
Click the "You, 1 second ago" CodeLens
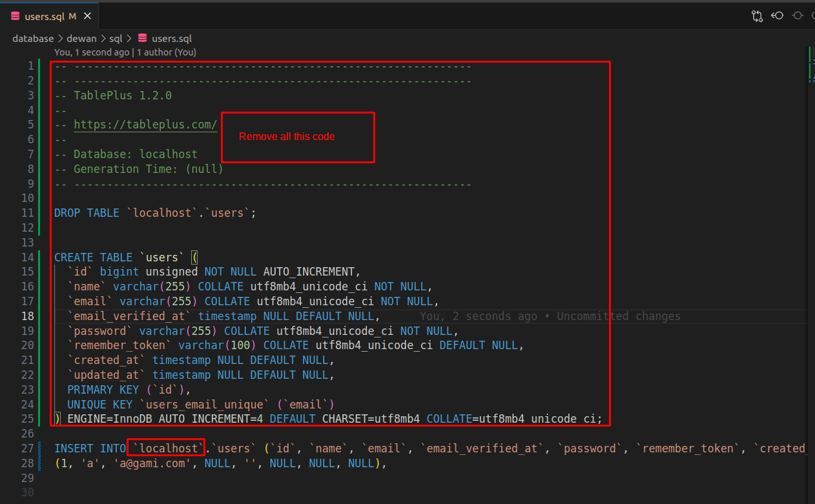coord(92,52)
